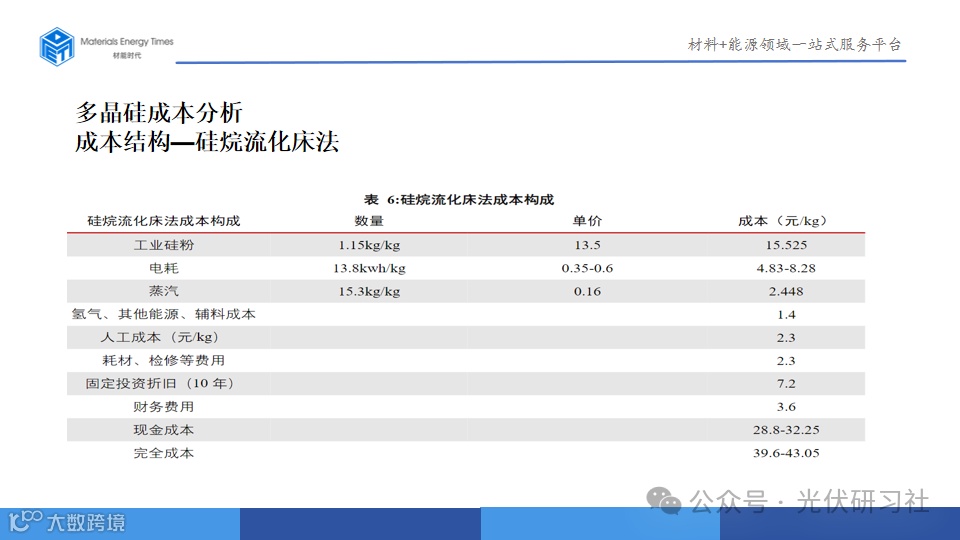Select the 财务费用 row label
Image resolution: width=960 pixels, height=540 pixels.
(x=164, y=407)
